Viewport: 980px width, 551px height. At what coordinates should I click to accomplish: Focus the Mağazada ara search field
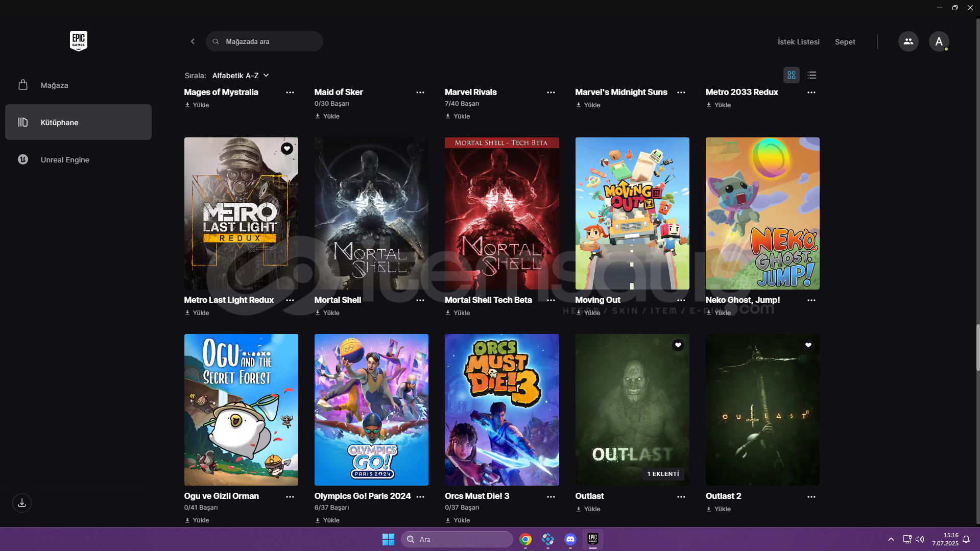[265, 41]
